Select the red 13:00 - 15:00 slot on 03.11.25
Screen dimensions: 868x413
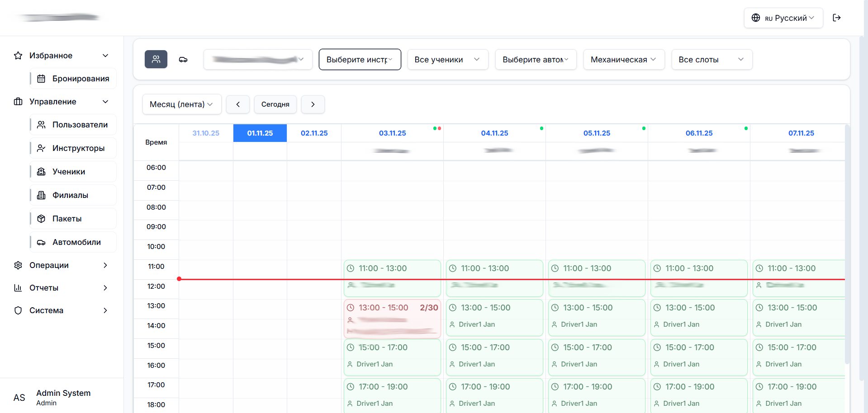click(x=392, y=319)
